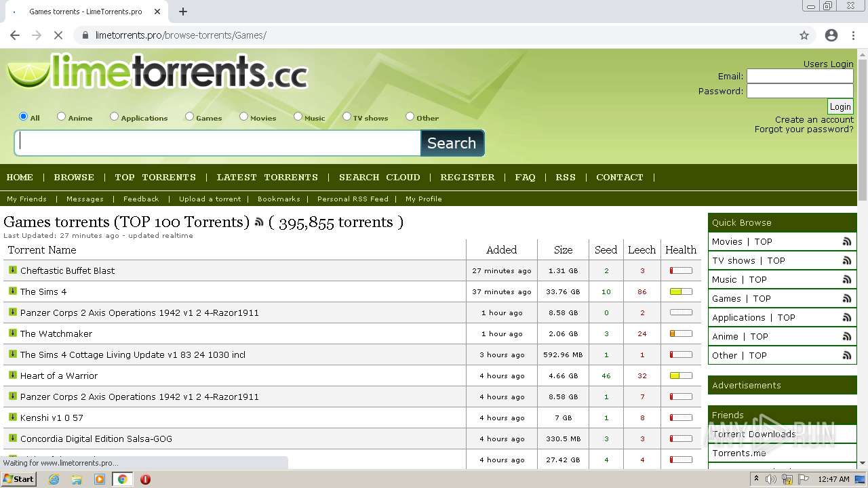This screenshot has height=488, width=868.
Task: Open SEARCH CLOUD in the navigation bar
Action: [380, 177]
